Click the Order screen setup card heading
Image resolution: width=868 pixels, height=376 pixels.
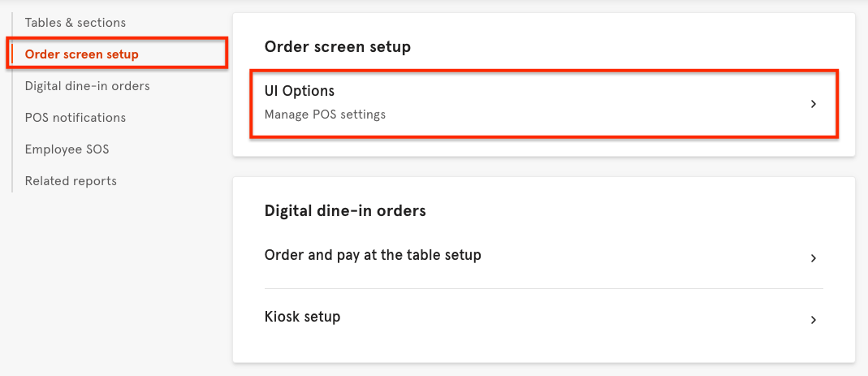click(338, 47)
